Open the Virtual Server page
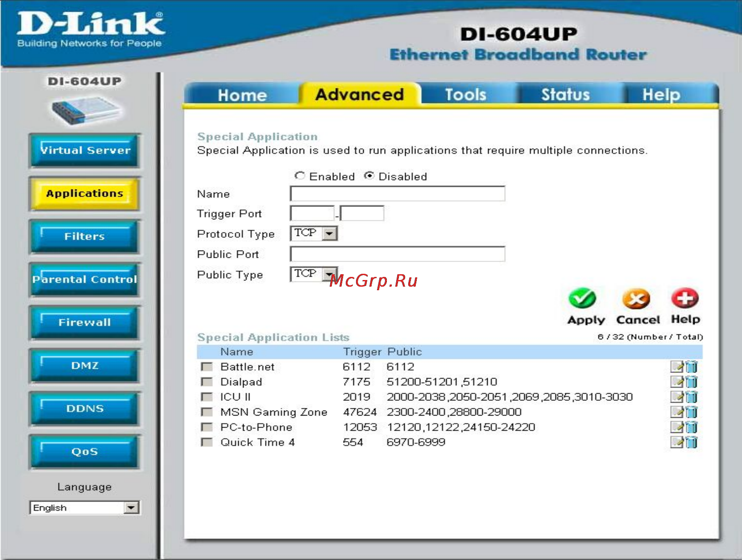This screenshot has width=742, height=560. pos(85,151)
